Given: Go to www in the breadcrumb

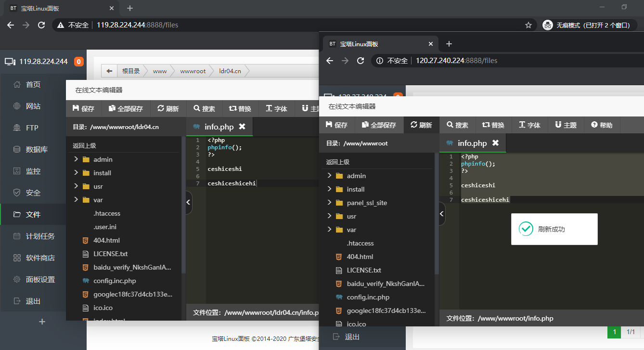Looking at the screenshot, I should (x=160, y=71).
